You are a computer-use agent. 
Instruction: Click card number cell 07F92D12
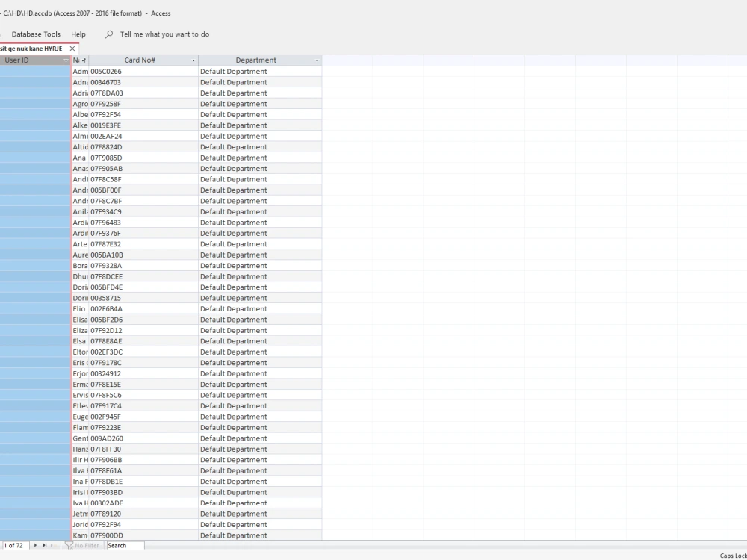(143, 331)
